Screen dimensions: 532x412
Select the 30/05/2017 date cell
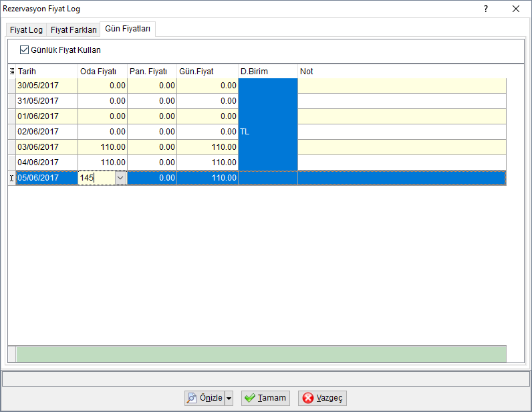point(47,86)
